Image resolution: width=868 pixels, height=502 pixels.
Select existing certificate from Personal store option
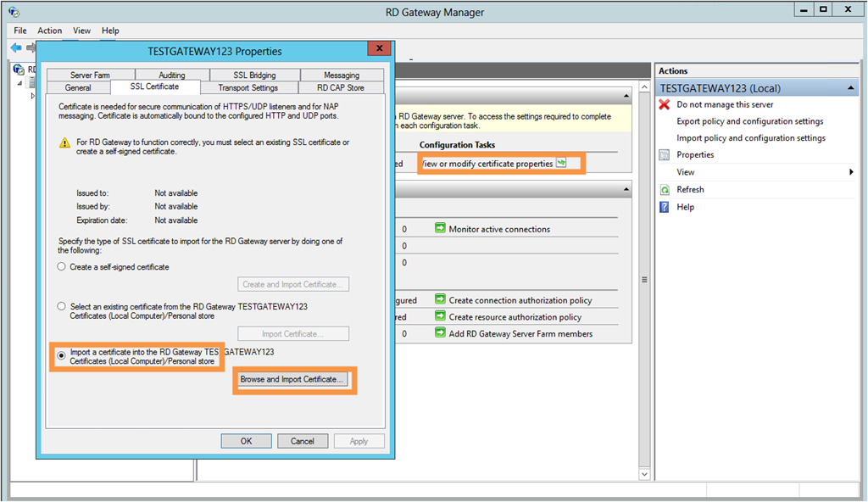click(61, 306)
